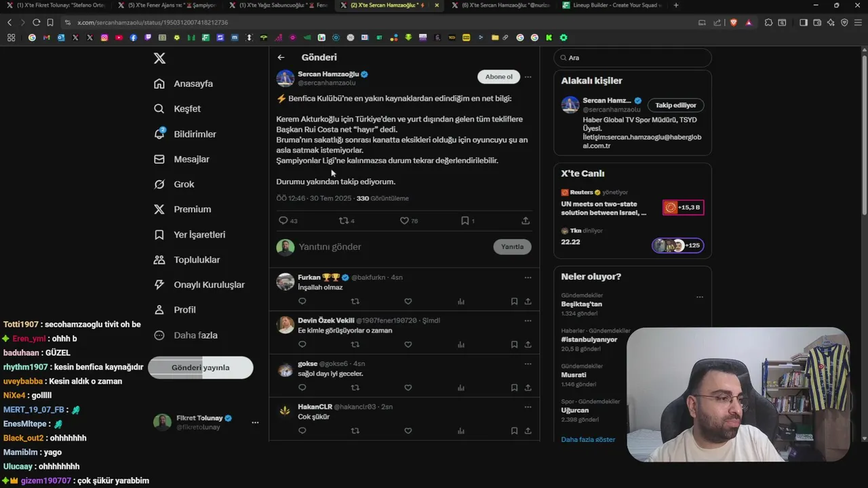
Task: Open Leo AI sparkle icon in toolbar
Action: (831, 22)
